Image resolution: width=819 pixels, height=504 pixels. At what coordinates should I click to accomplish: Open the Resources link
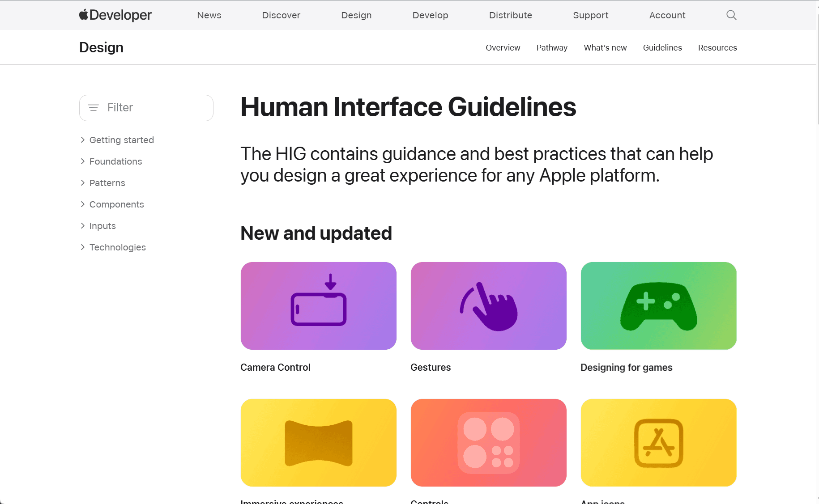coord(717,48)
